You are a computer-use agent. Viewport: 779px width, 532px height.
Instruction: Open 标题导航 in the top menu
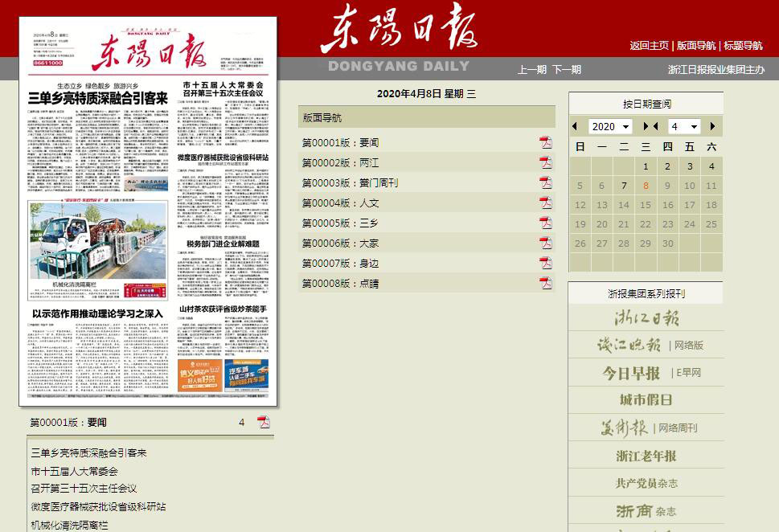tap(743, 46)
